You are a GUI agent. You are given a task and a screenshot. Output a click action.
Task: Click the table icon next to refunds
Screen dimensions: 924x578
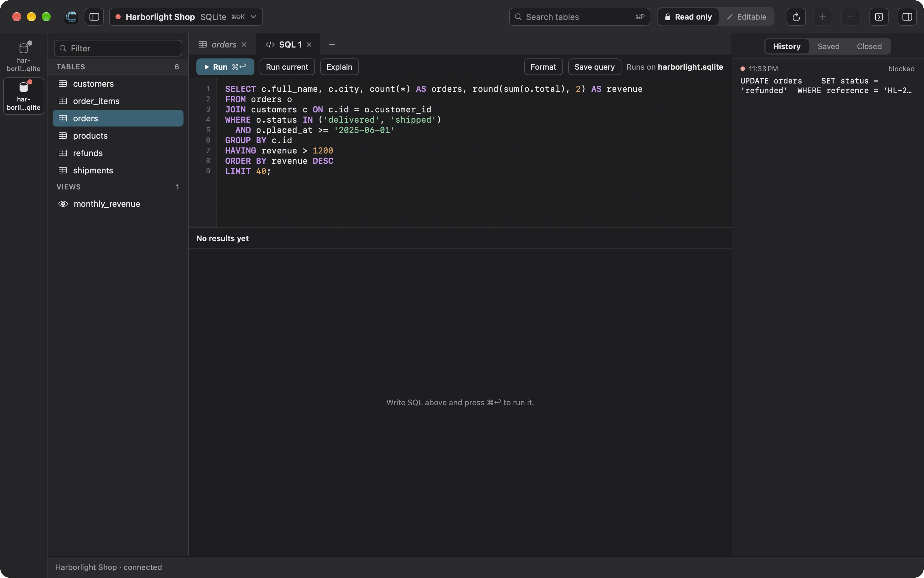tap(63, 153)
